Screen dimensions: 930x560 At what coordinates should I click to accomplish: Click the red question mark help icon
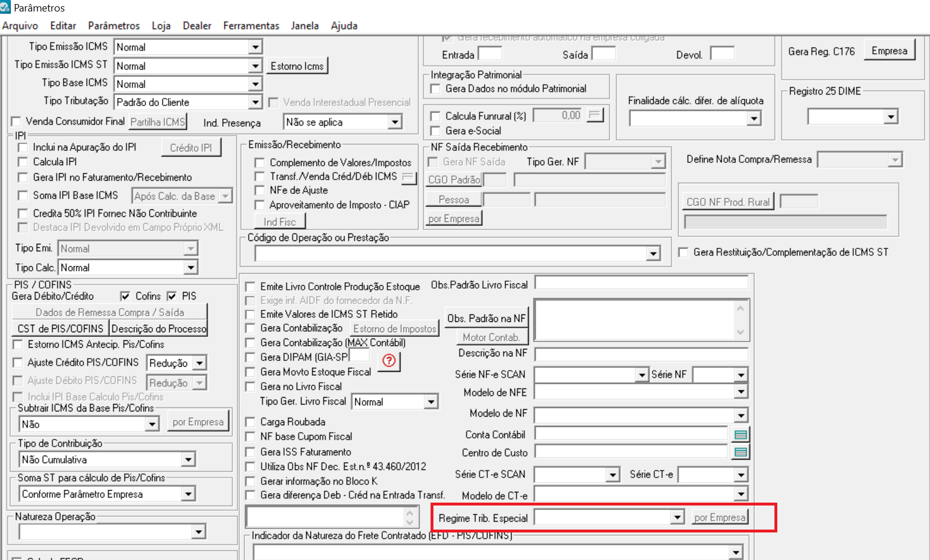[389, 360]
